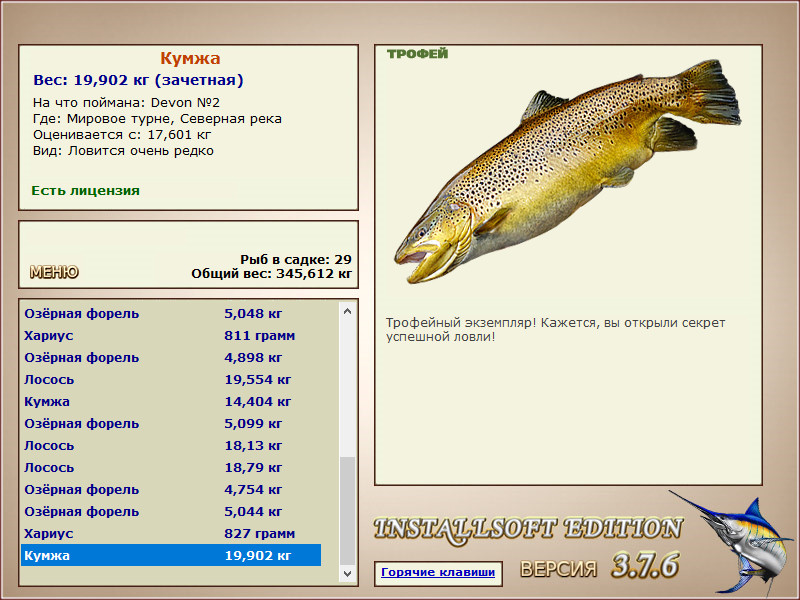The image size is (800, 600).
Task: Click the scroll up arrow in the fish list
Action: coord(347,311)
